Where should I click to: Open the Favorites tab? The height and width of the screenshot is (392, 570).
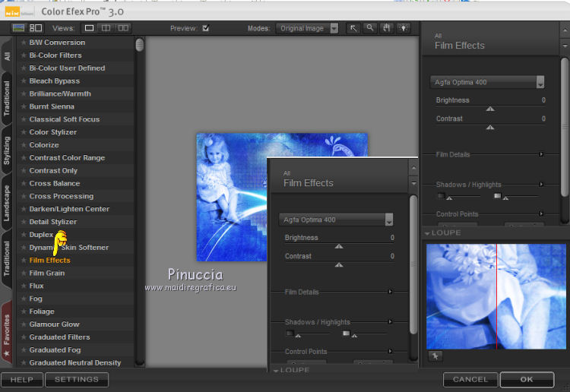[7, 333]
